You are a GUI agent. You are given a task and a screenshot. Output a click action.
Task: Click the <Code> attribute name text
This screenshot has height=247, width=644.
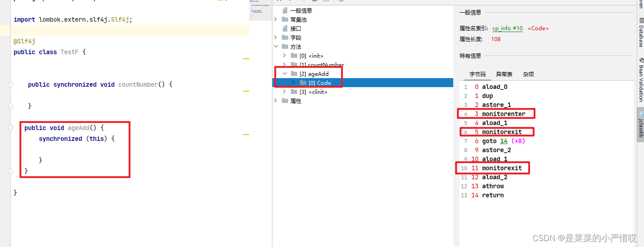538,28
